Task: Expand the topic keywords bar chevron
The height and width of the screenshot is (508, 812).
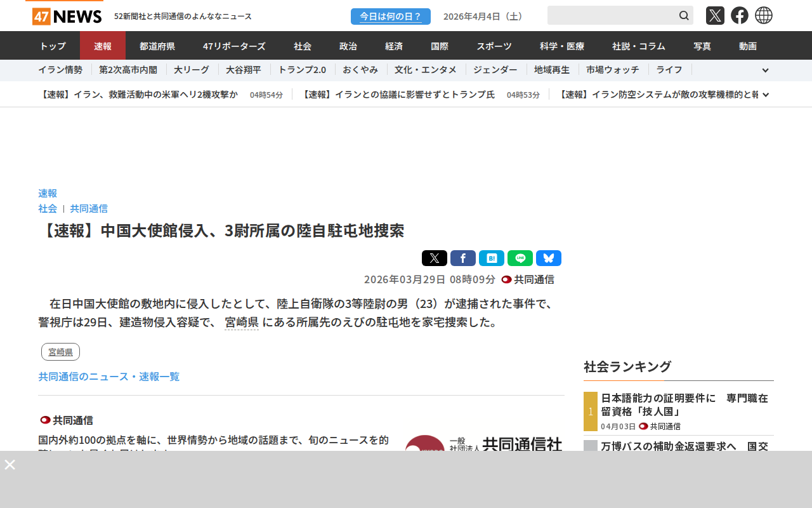Action: tap(765, 70)
